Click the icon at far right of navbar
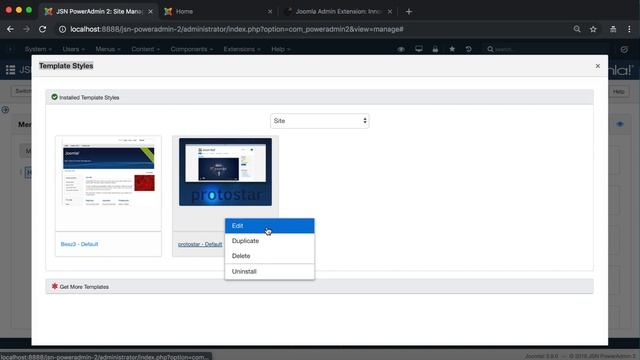 click(624, 49)
